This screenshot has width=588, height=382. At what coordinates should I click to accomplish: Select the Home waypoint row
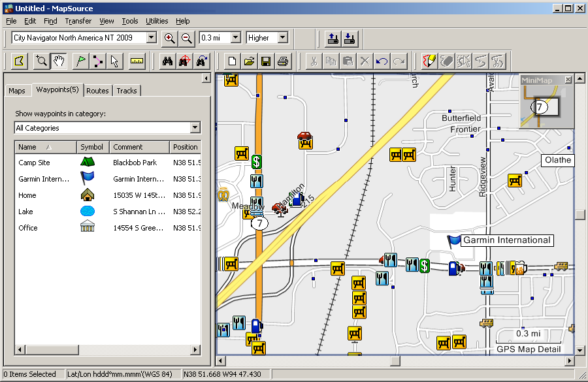108,195
